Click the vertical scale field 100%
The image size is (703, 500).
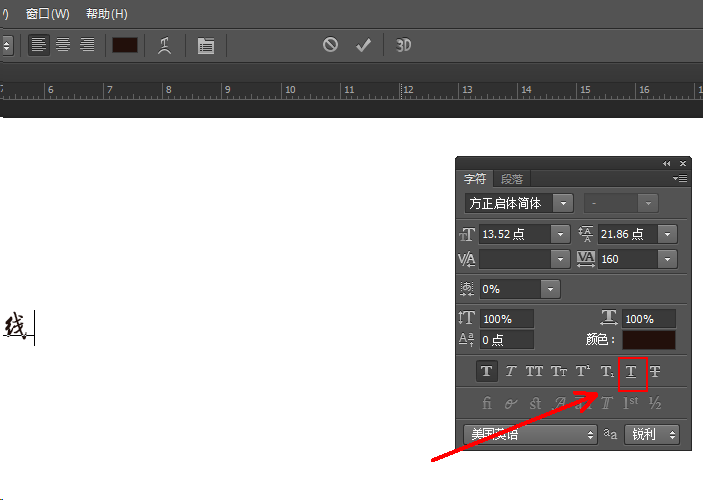[x=507, y=319]
